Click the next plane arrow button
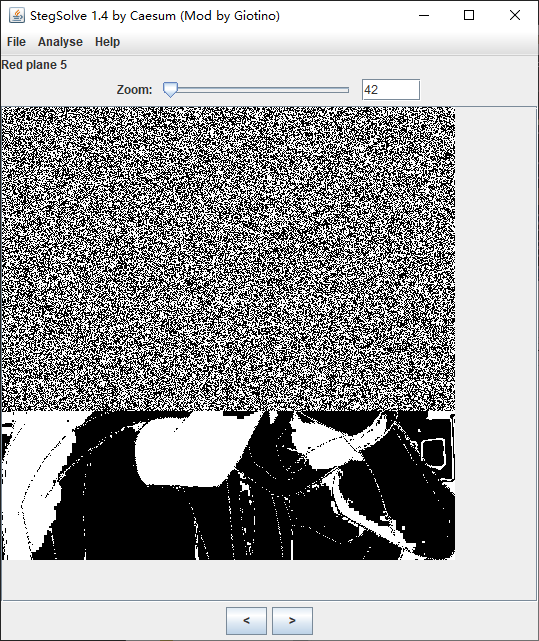This screenshot has width=539, height=641. coord(292,621)
